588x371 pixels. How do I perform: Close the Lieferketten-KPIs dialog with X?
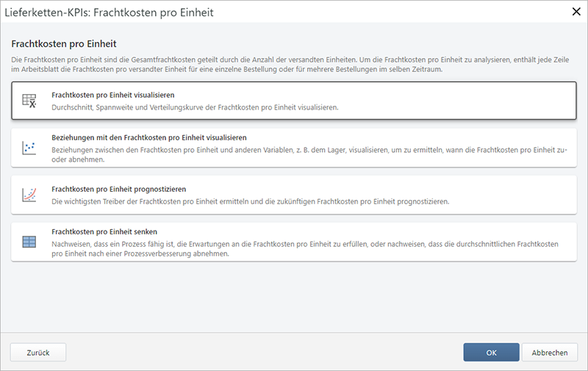(575, 12)
